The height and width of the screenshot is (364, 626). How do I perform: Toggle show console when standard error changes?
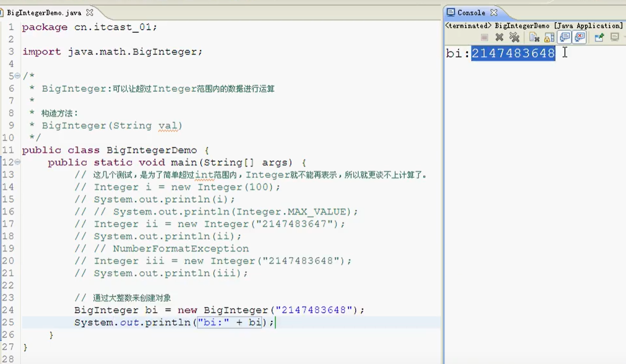pyautogui.click(x=580, y=37)
